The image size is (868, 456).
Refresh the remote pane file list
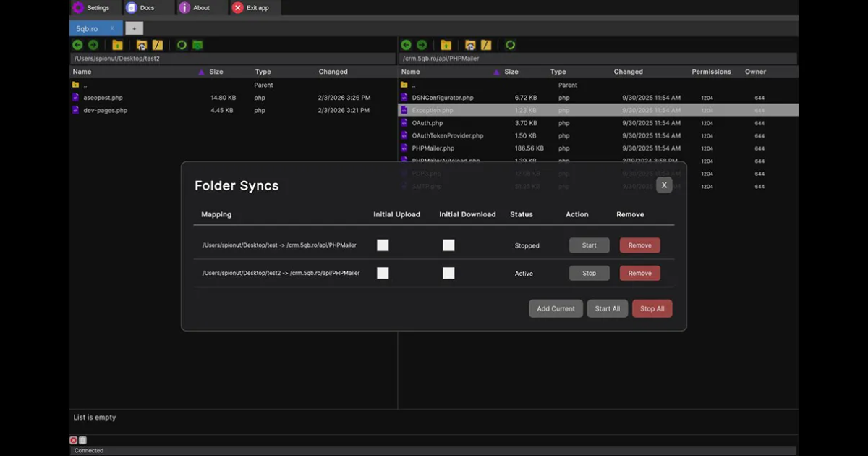pos(510,45)
